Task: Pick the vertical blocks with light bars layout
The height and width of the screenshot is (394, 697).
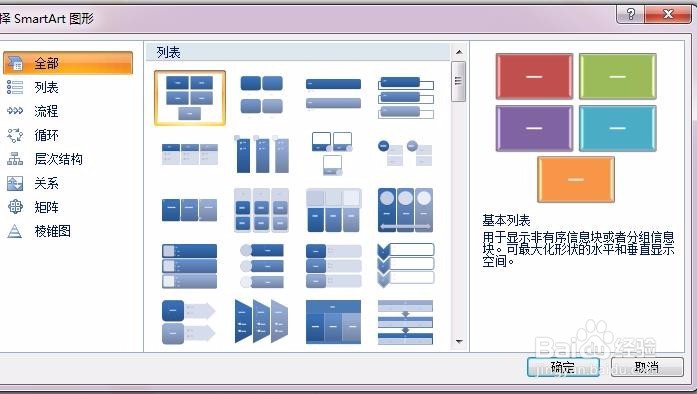Action: pos(333,266)
